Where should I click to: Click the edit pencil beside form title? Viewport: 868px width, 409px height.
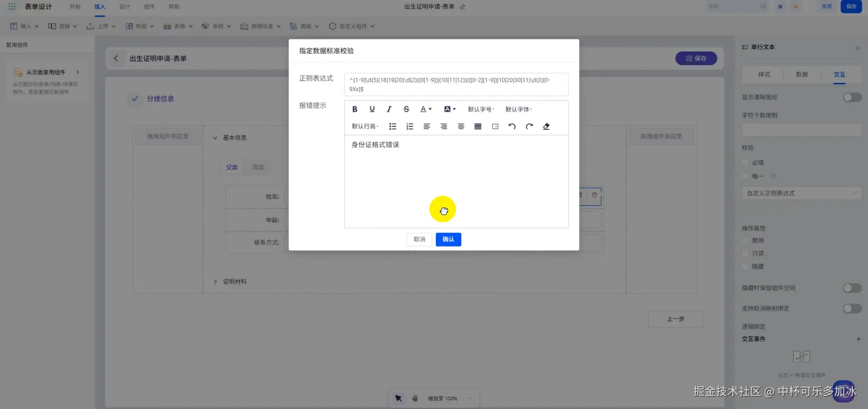(x=463, y=7)
